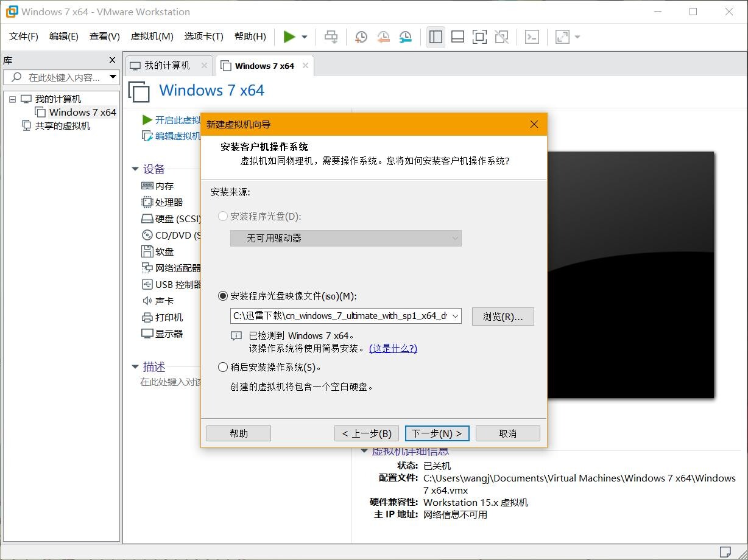Open the snapshot manager

[405, 37]
